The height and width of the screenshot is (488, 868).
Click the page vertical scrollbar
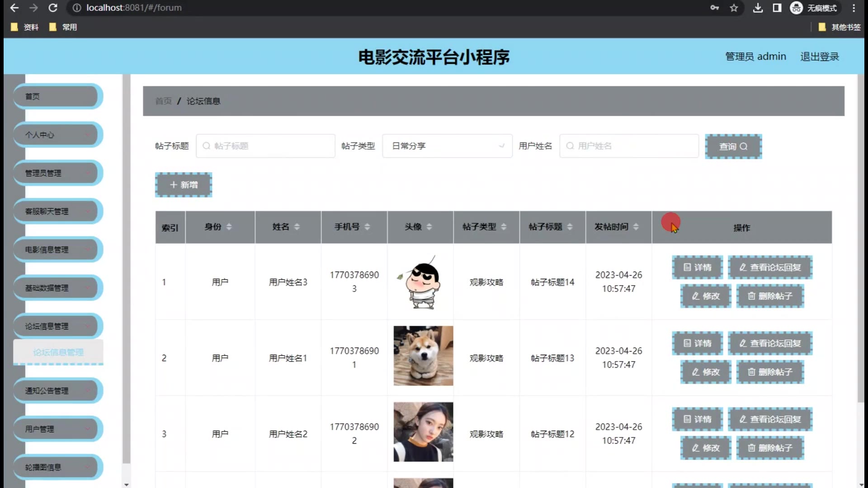pyautogui.click(x=861, y=239)
